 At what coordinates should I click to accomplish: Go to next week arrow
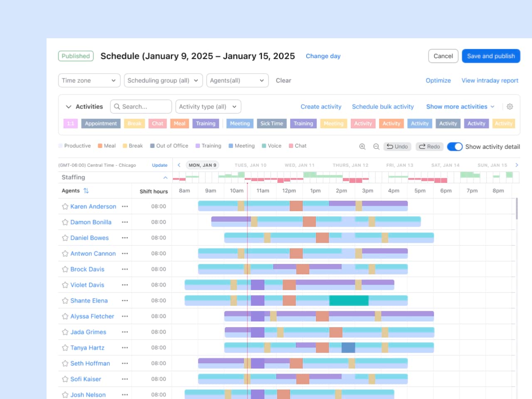517,165
